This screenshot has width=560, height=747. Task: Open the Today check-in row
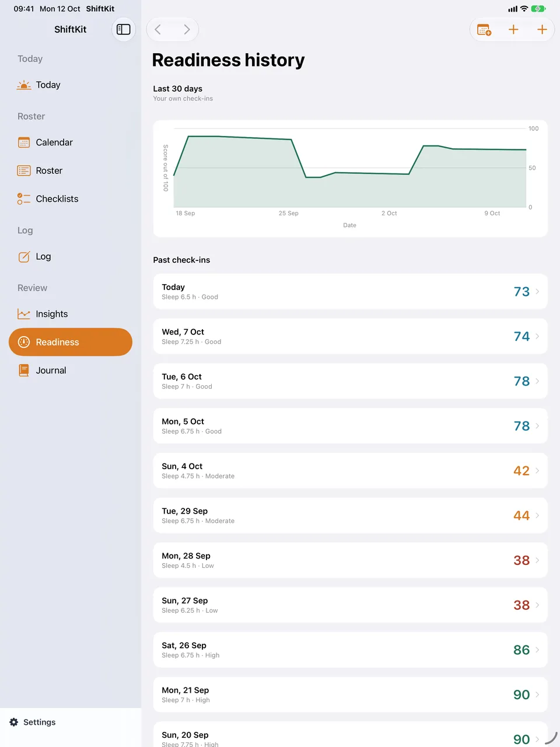pyautogui.click(x=350, y=291)
